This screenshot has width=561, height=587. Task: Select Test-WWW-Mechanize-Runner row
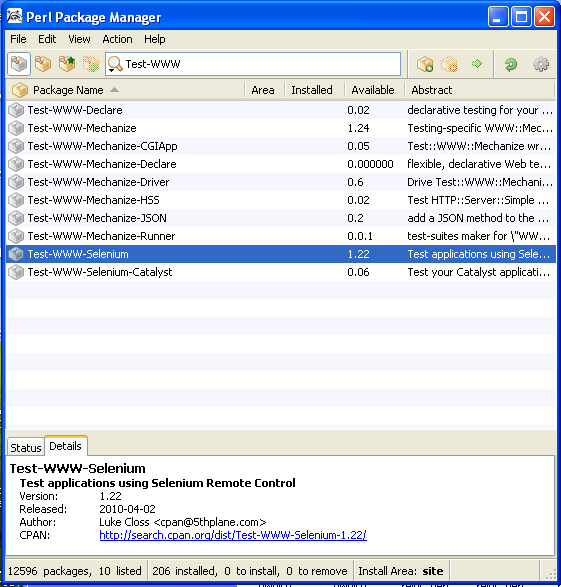[x=281, y=236]
